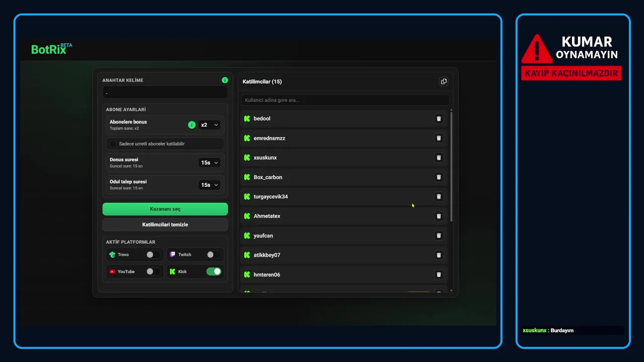Click Kullanici adina gore ara search field
This screenshot has height=362, width=644.
345,100
